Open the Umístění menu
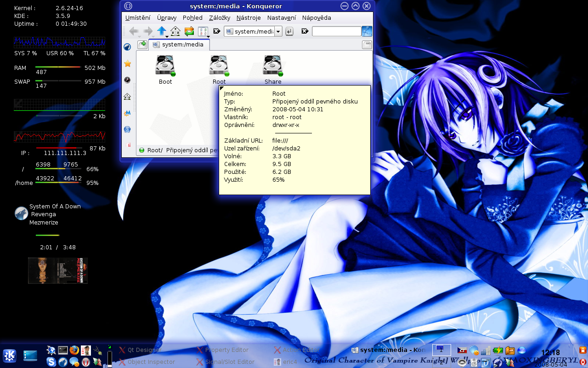Viewport: 588px width, 368px height. [x=138, y=17]
